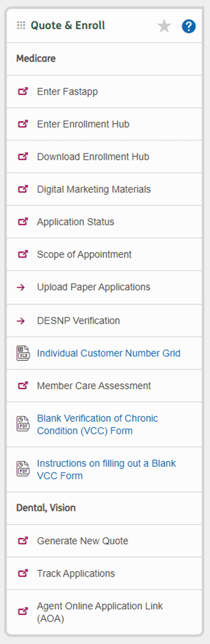The height and width of the screenshot is (644, 210).
Task: Open Enter Enrollment Hub
Action: click(x=83, y=124)
